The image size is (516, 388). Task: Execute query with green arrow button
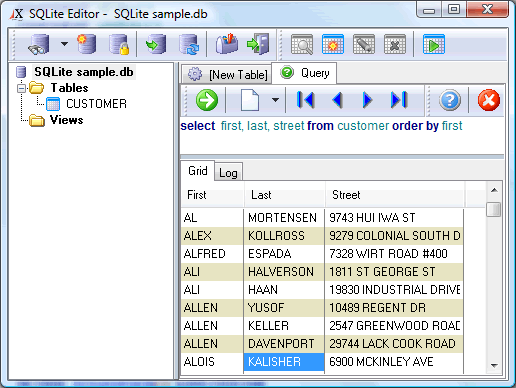click(207, 100)
